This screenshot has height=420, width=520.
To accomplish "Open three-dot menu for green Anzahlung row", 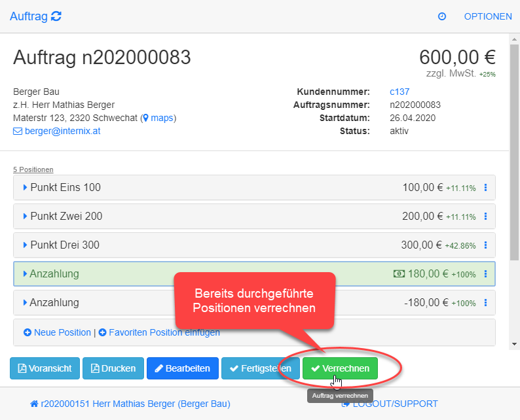I will (x=485, y=274).
